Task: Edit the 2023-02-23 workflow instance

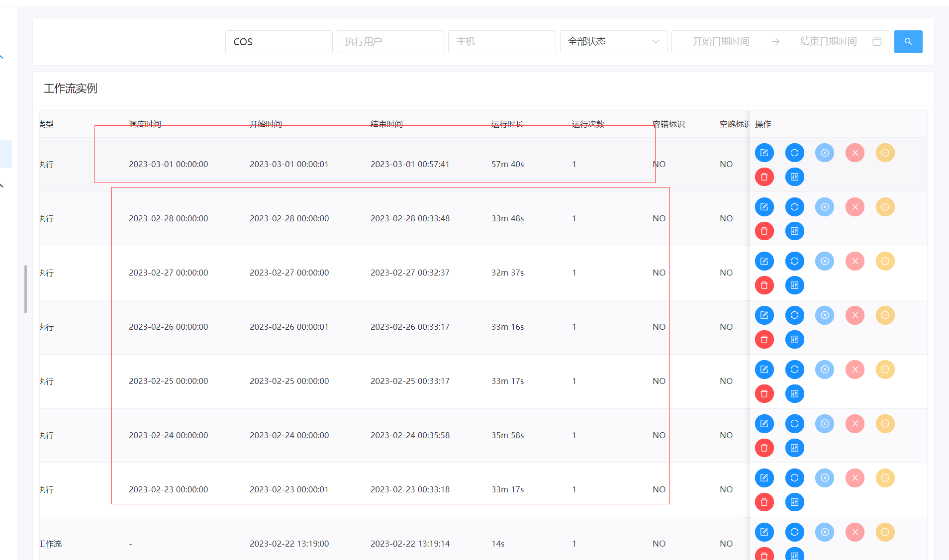Action: pyautogui.click(x=764, y=478)
